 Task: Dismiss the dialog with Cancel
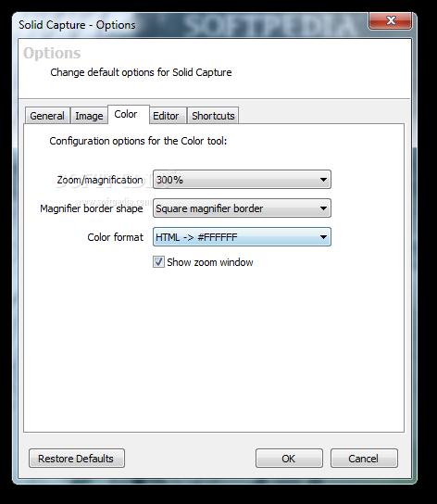364,459
